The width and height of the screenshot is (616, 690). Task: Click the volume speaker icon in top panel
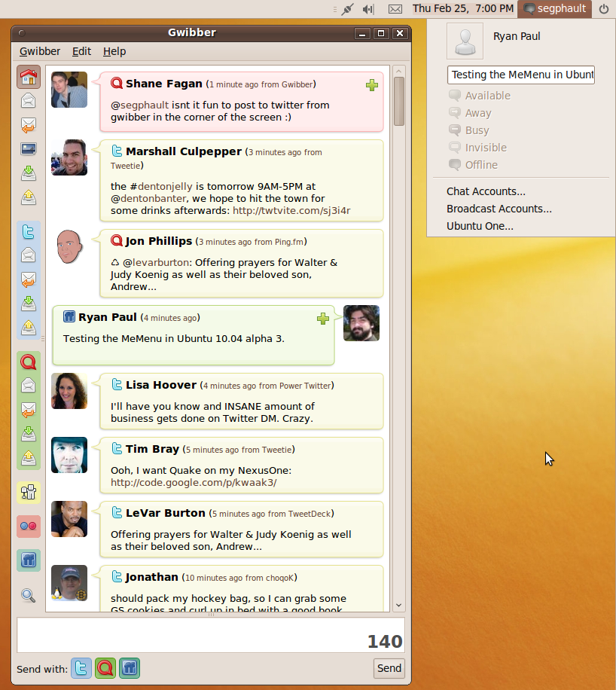click(368, 9)
